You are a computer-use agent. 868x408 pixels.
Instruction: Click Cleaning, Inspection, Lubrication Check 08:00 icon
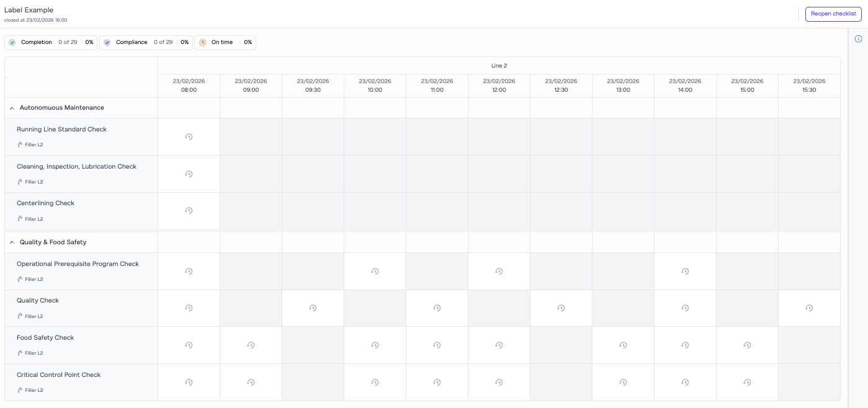coord(189,174)
